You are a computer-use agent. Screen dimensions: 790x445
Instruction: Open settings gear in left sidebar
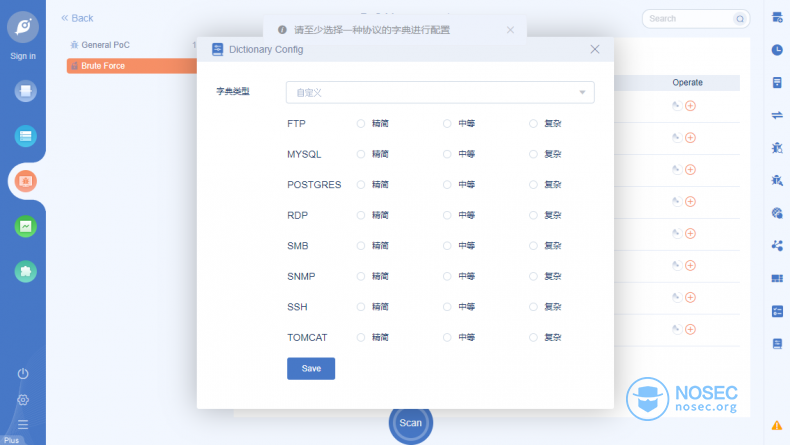23,400
